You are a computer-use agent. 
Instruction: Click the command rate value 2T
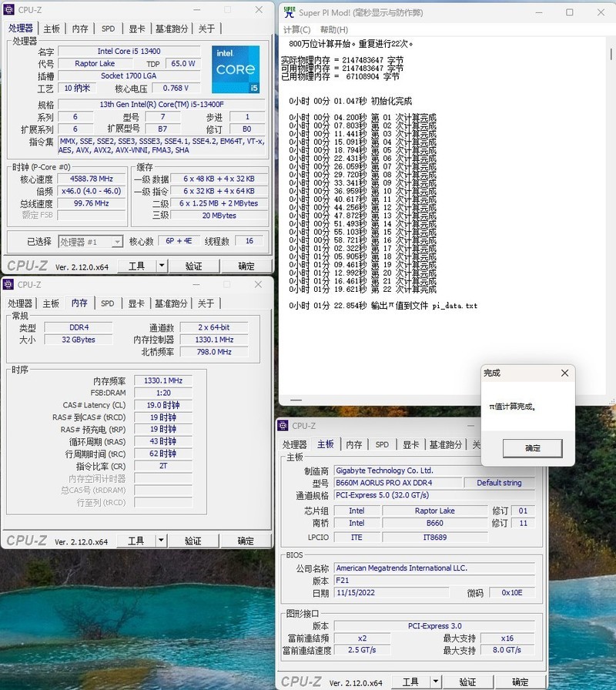[x=163, y=466]
